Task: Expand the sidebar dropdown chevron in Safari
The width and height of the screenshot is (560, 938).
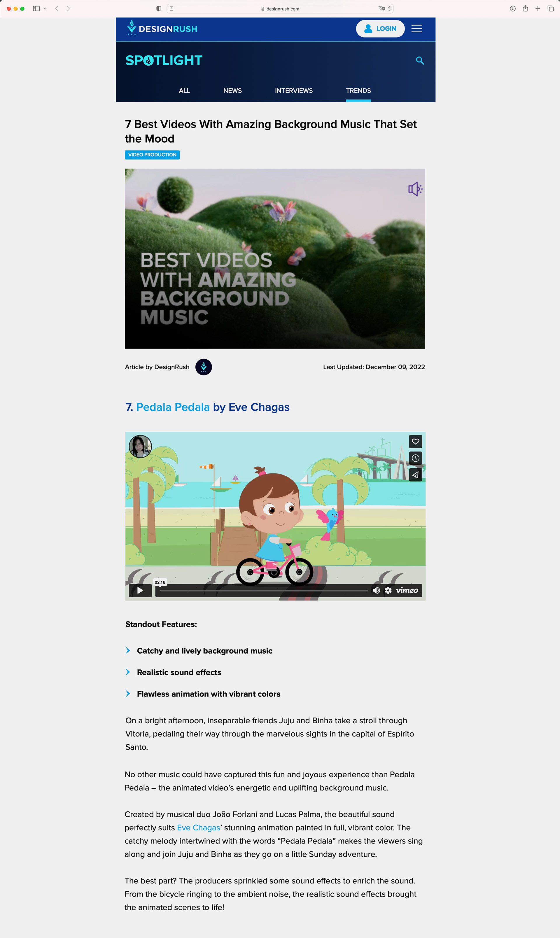Action: coord(45,8)
